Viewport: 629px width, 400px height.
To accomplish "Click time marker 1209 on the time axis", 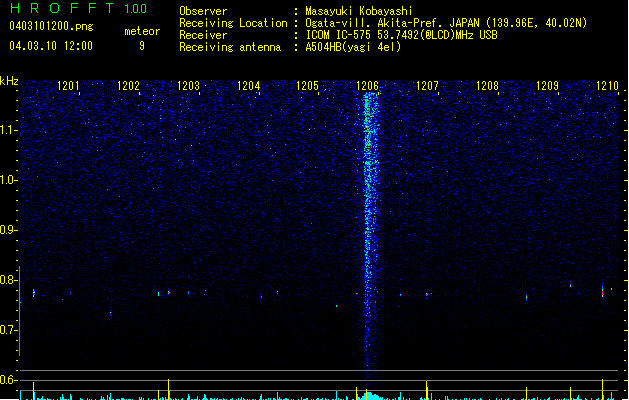I will click(x=547, y=86).
